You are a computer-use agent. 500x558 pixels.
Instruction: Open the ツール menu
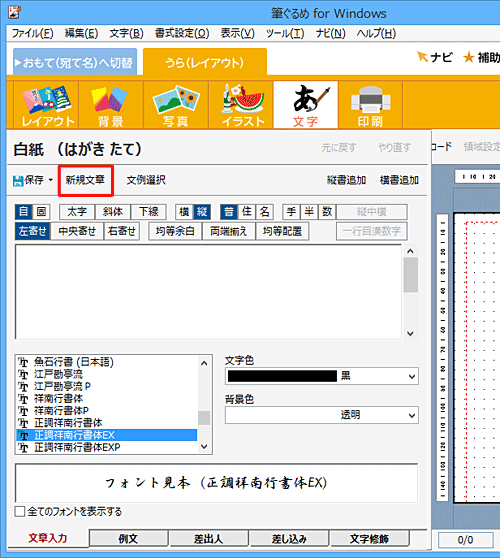tap(285, 33)
